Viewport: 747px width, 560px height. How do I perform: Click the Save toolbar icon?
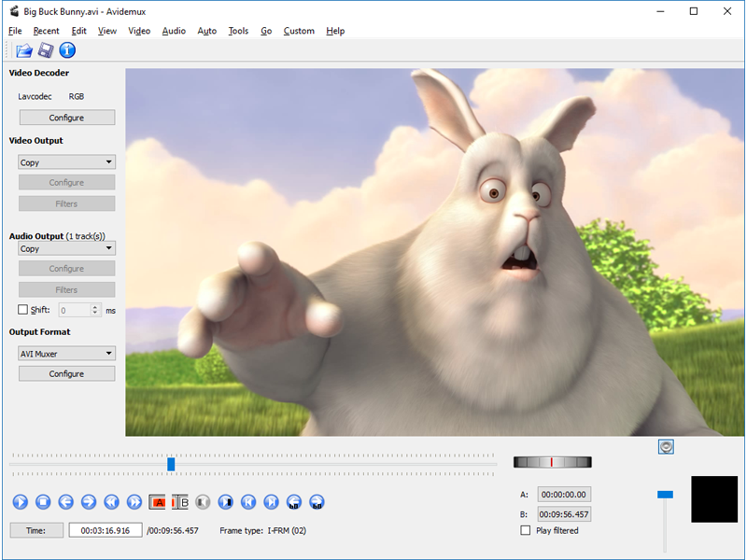[46, 50]
